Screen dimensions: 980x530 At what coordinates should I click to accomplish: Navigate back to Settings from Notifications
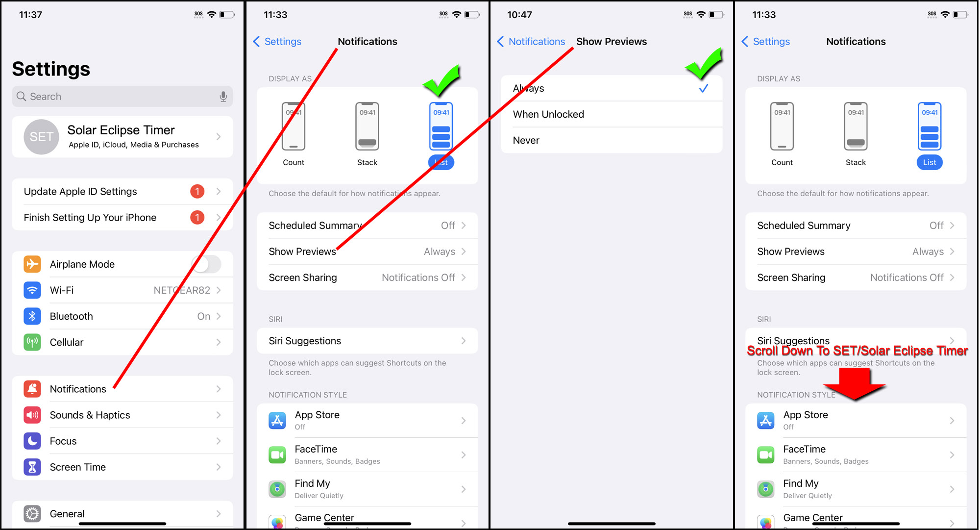(x=276, y=41)
